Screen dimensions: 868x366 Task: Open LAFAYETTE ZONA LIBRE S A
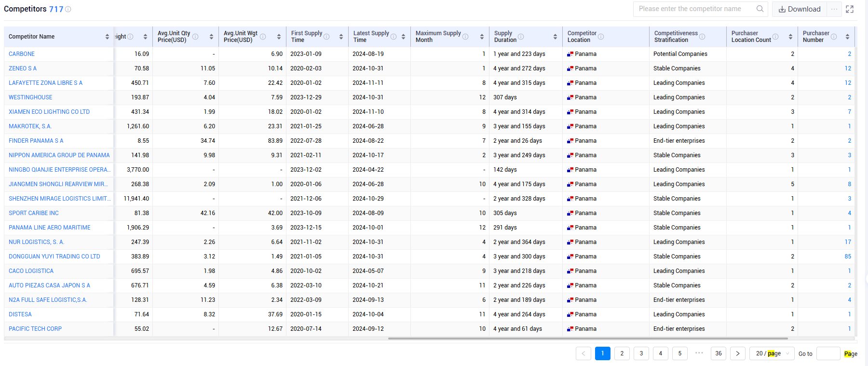coord(45,83)
